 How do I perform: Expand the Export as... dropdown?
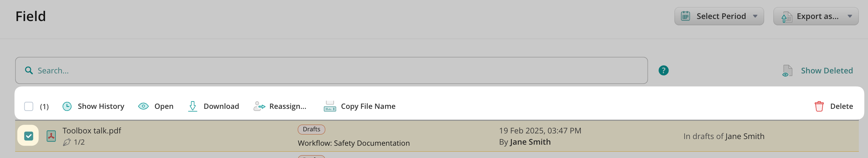[x=816, y=16]
